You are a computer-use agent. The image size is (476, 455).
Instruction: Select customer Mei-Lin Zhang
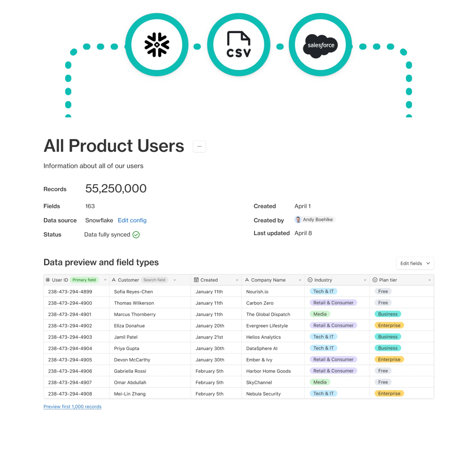tap(130, 394)
